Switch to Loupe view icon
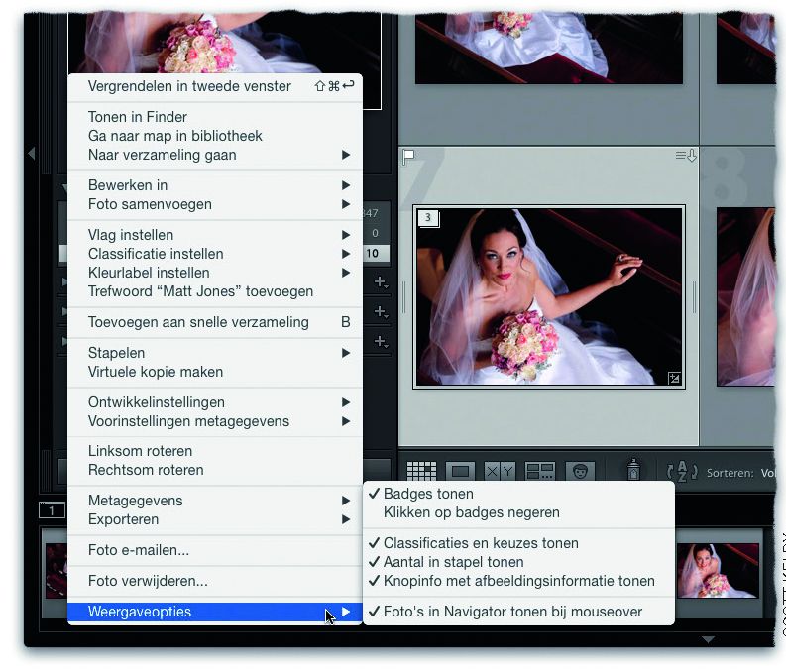Image resolution: width=786 pixels, height=672 pixels. coord(460,473)
